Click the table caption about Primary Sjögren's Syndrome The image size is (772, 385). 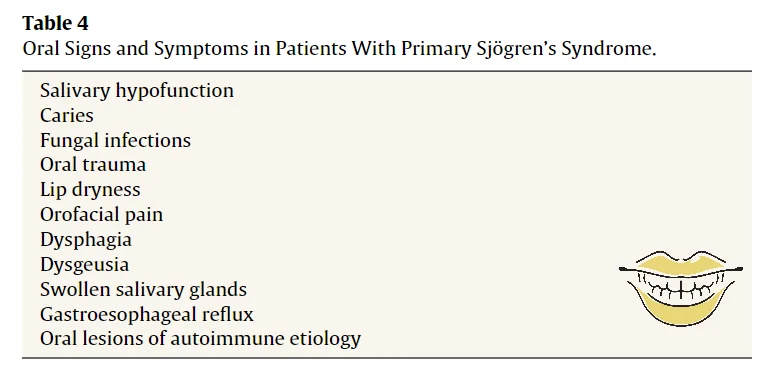[x=339, y=48]
